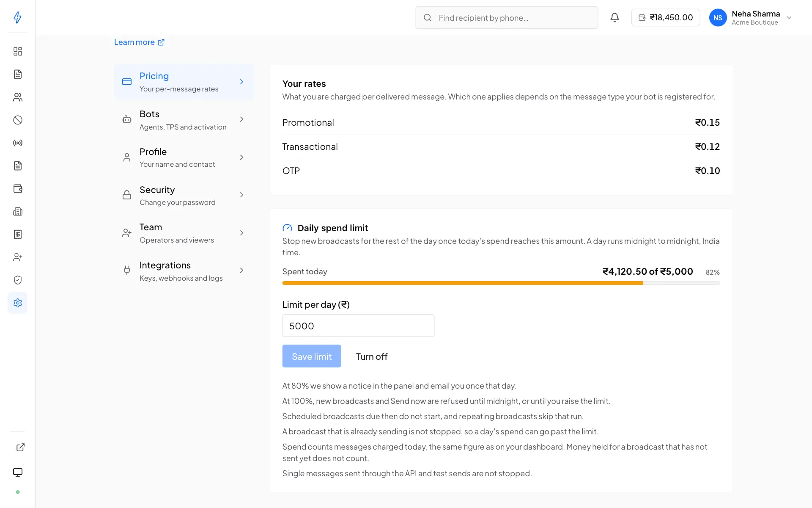The width and height of the screenshot is (812, 508).
Task: Expand the Pricing row chevron
Action: point(241,82)
